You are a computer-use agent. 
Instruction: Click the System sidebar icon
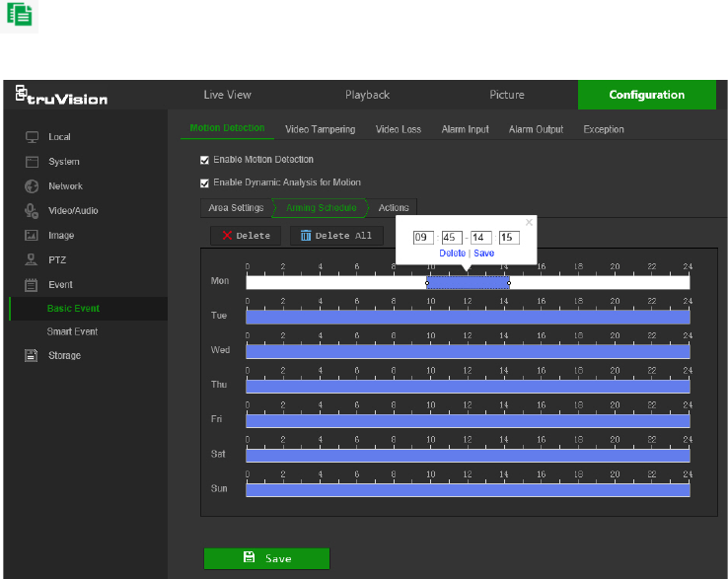pos(32,162)
